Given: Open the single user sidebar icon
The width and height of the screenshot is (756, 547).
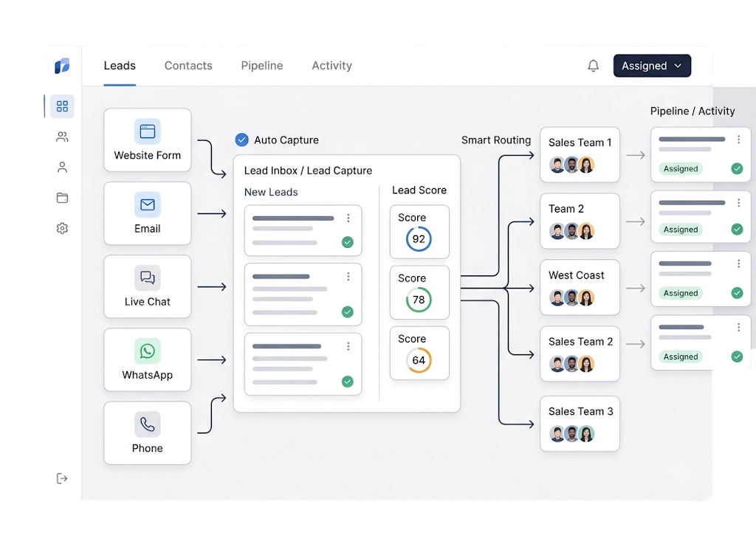Looking at the screenshot, I should (62, 168).
